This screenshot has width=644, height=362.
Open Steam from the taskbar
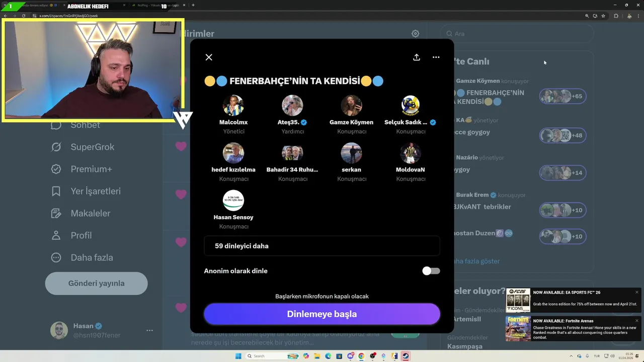pyautogui.click(x=406, y=356)
